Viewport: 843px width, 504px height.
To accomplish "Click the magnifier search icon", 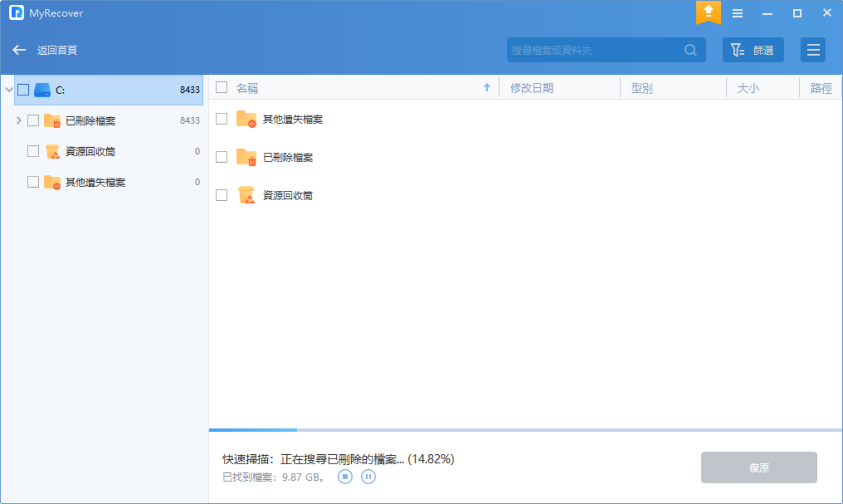I will (x=690, y=50).
